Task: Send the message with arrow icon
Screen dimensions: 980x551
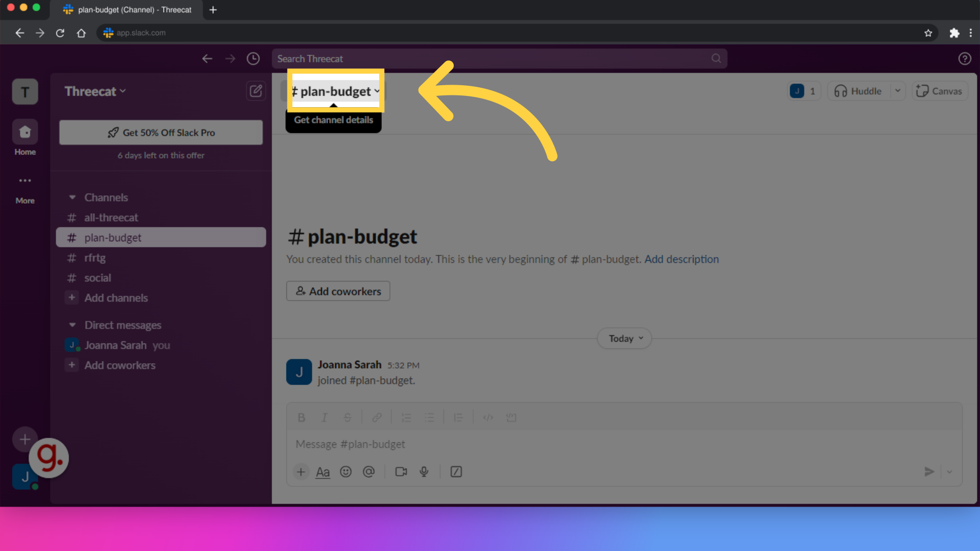Action: point(929,472)
